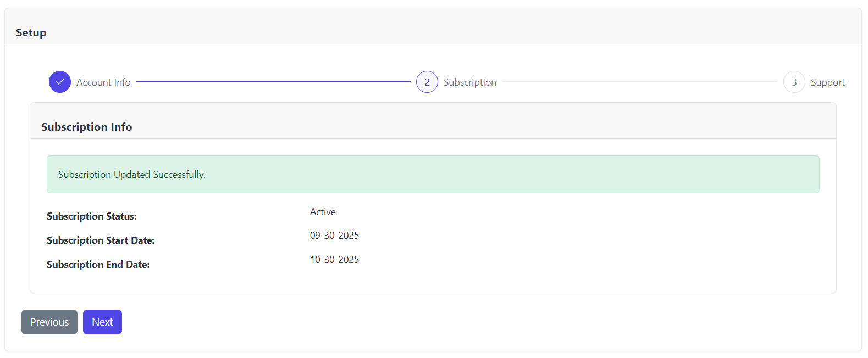Click the Subscription Start Date label
This screenshot has height=358, width=868.
(x=101, y=240)
